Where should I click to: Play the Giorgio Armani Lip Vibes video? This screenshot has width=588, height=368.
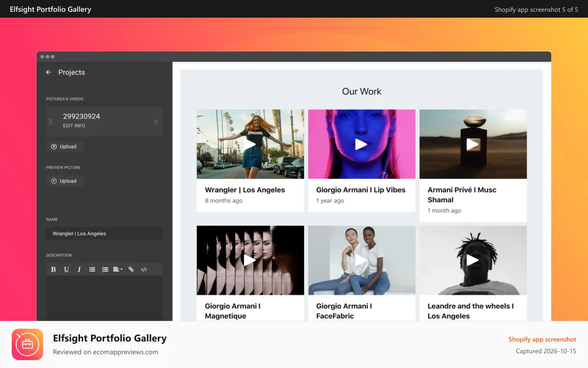(x=361, y=144)
